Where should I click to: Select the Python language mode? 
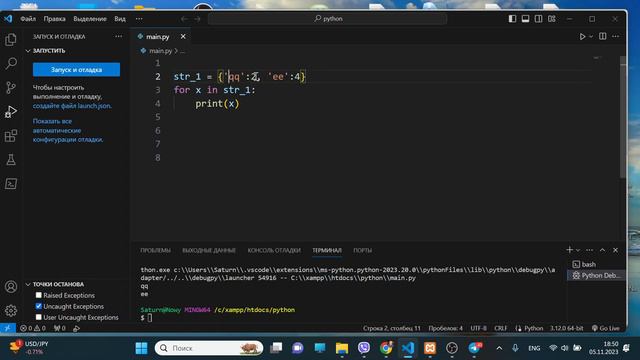click(x=533, y=328)
